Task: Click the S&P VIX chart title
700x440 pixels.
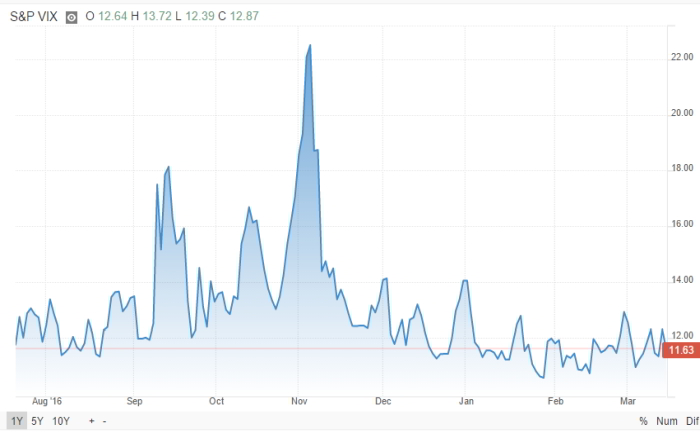Action: pyautogui.click(x=33, y=17)
